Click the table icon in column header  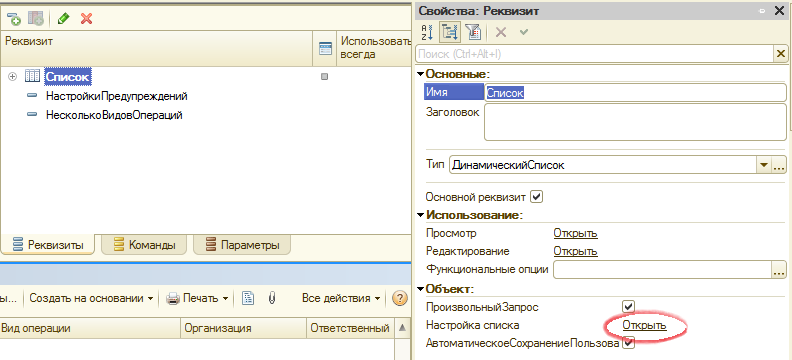coord(326,48)
